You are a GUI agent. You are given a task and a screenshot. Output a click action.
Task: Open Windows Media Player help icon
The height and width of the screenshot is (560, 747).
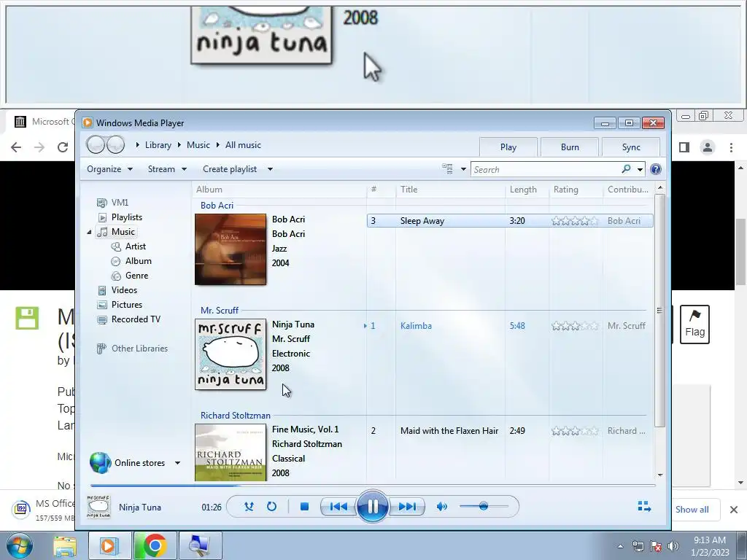tap(656, 169)
